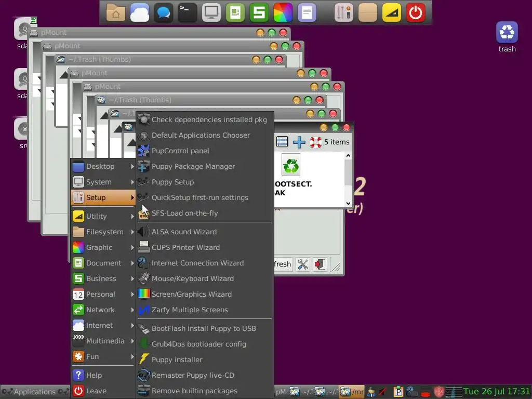Click the muted speaker tray icon
The height and width of the screenshot is (399, 532).
point(383,392)
